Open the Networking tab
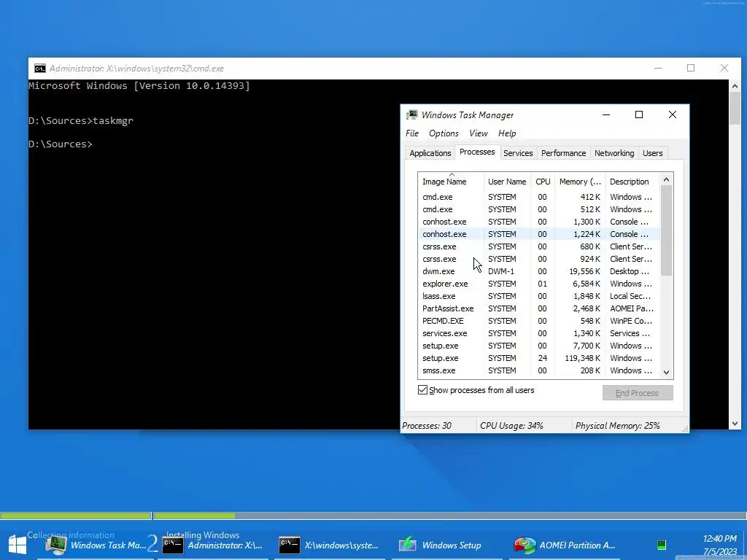The width and height of the screenshot is (747, 560). [x=614, y=153]
